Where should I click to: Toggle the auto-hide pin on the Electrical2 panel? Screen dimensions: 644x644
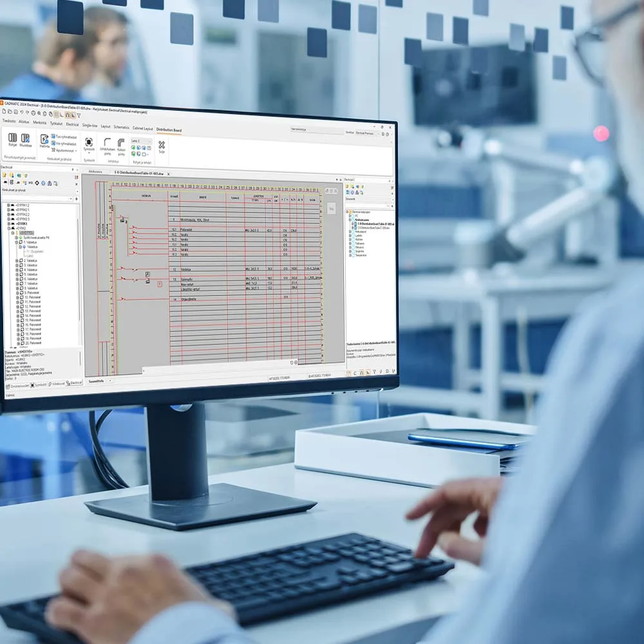click(390, 180)
